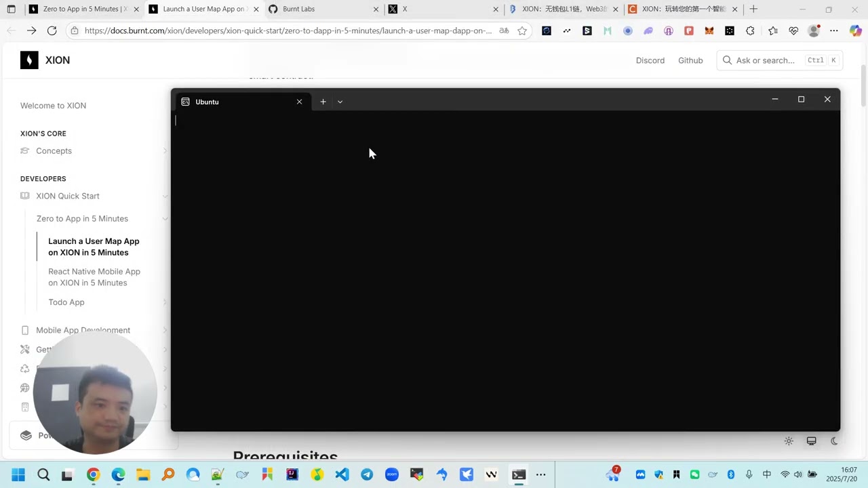Open a new browser tab
Viewport: 868px width, 488px height.
coord(753,9)
